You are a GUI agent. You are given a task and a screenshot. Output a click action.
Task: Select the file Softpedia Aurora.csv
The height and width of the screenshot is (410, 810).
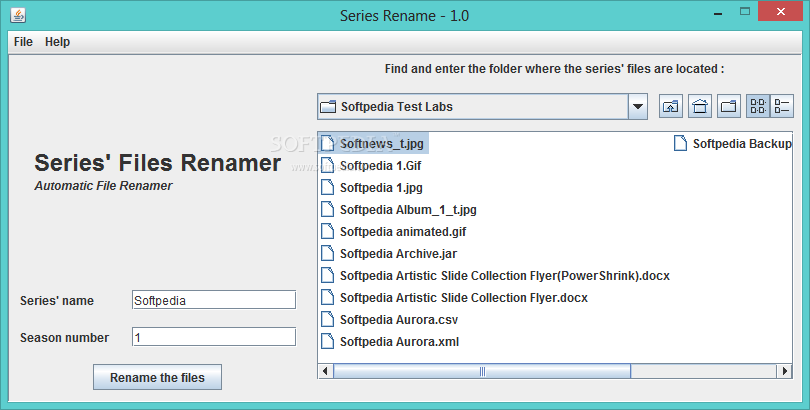(x=389, y=320)
